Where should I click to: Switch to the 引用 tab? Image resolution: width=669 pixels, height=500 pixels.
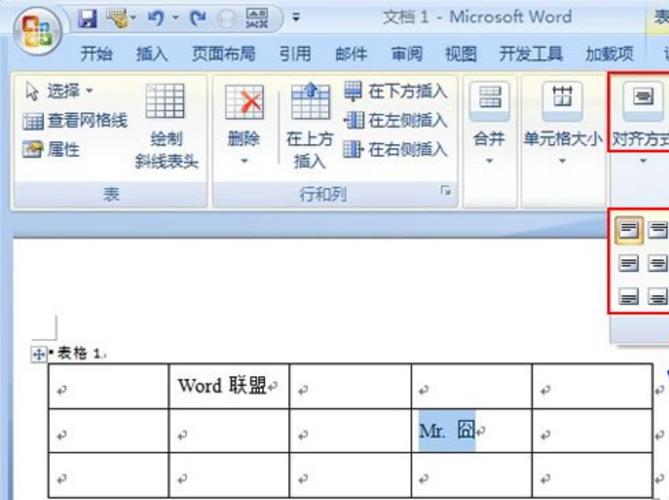click(295, 54)
